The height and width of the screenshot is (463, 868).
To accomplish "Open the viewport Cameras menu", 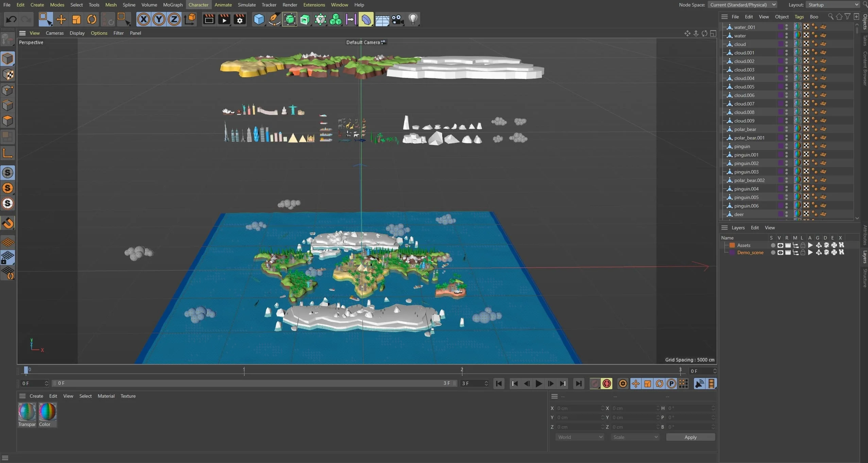I will [54, 33].
